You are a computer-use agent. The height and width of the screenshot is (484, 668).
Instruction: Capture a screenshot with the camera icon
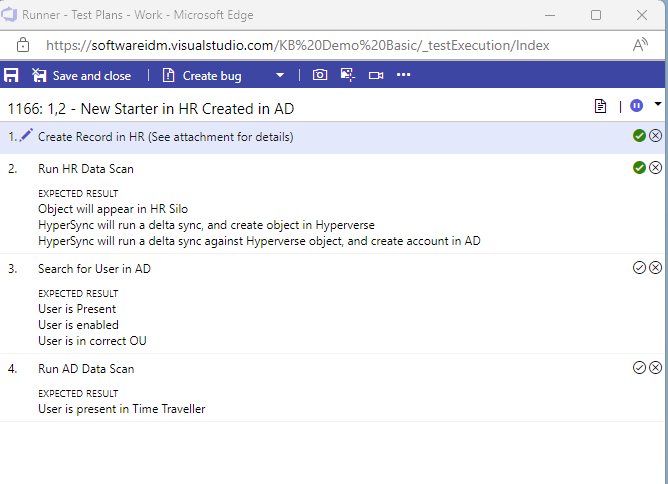point(320,75)
